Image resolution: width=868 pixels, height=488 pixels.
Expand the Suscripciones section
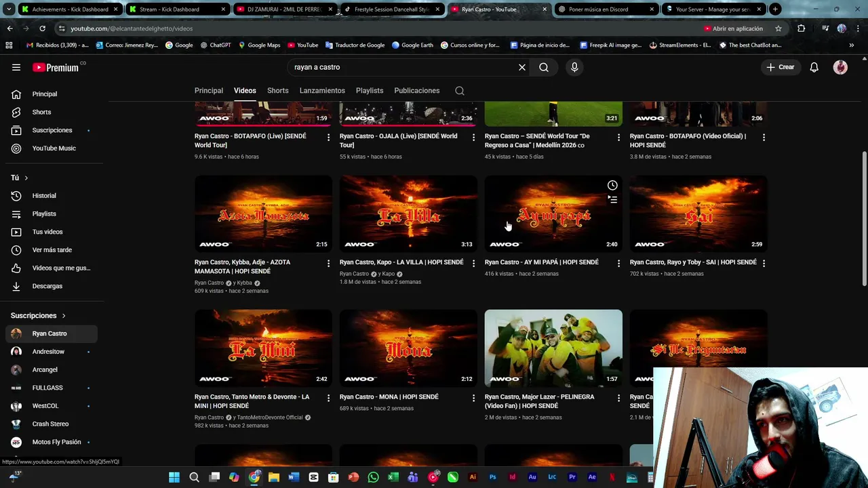tap(38, 315)
